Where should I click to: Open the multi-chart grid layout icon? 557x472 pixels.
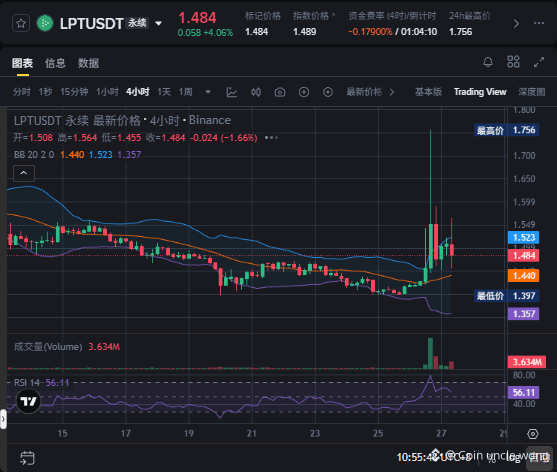[513, 62]
